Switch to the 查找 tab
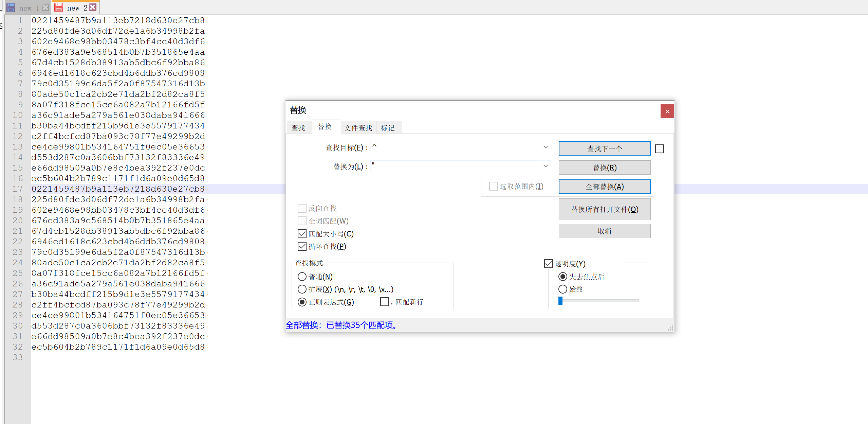 click(x=299, y=127)
